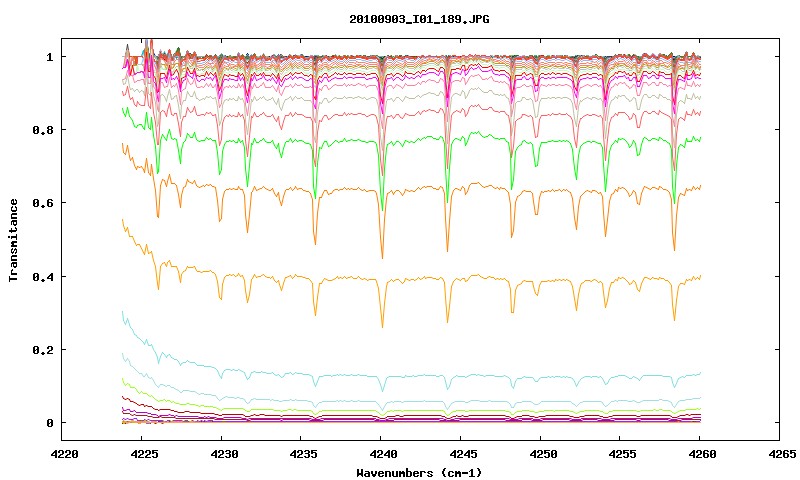Click the x-axis tick label 4250
Screen dimensions: 800x480
point(543,454)
